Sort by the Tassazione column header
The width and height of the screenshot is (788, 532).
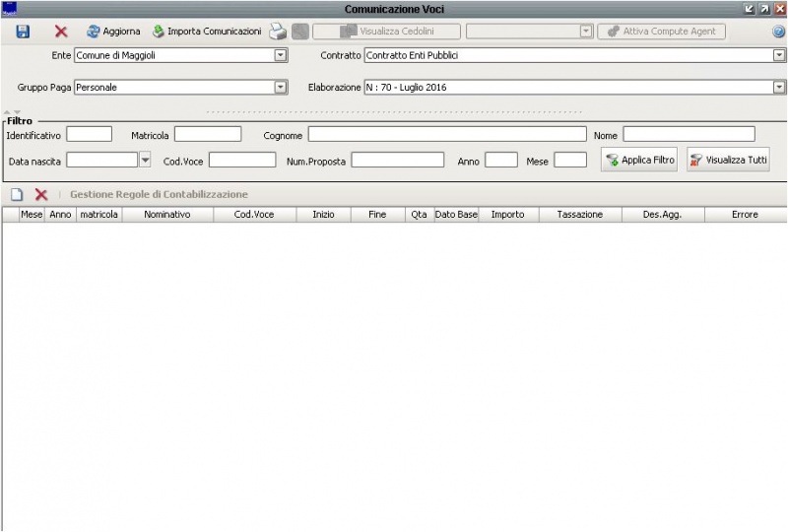(580, 214)
